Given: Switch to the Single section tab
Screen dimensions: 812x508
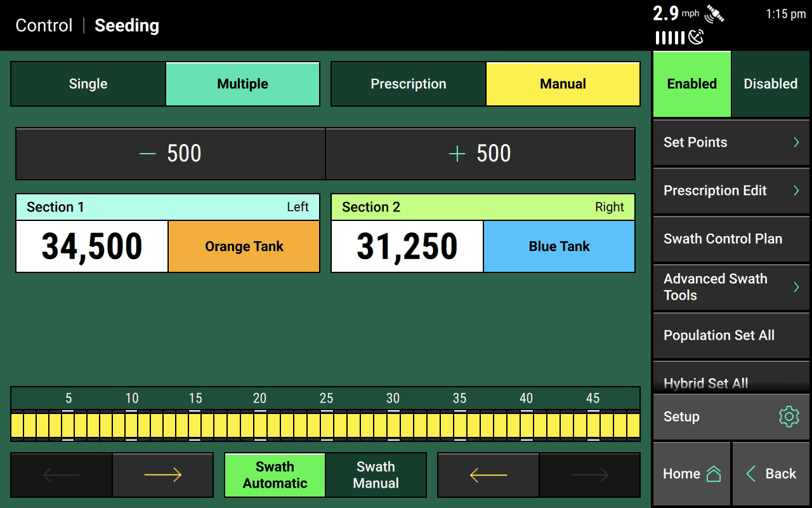Looking at the screenshot, I should (88, 84).
